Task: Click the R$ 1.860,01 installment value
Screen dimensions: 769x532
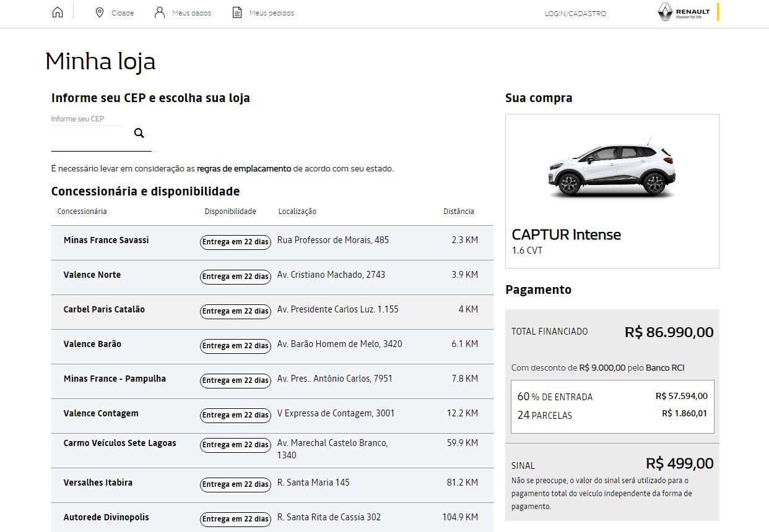Action: [x=684, y=413]
